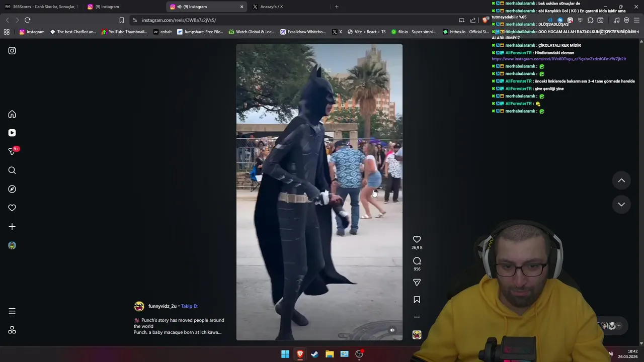
Task: Open Watch Global & Loc bookmark
Action: 252,32
